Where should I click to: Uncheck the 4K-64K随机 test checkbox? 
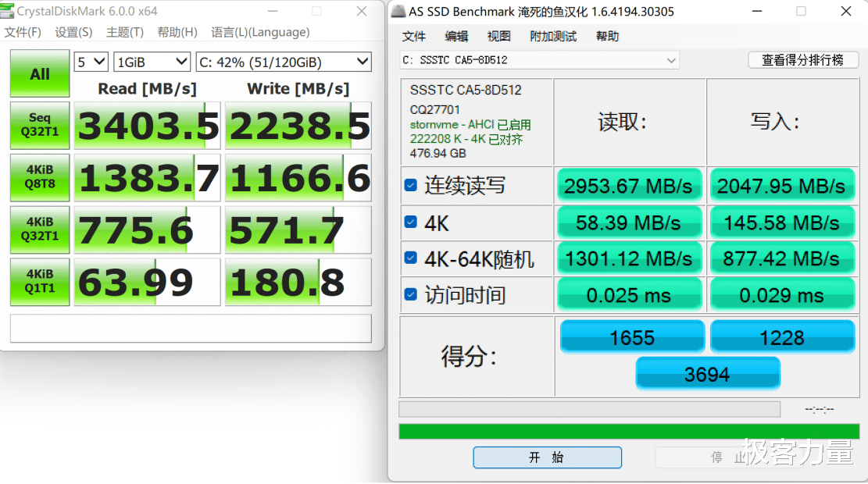point(411,257)
